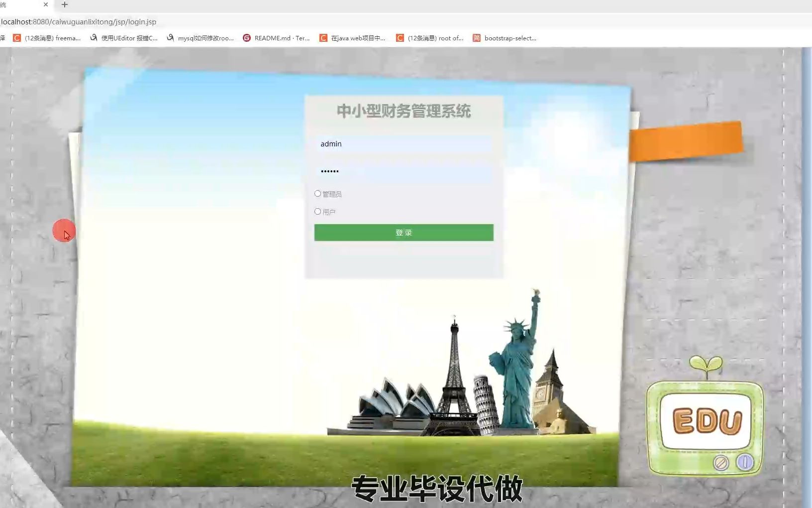Screen dimensions: 812x508
Task: Click the 中小型财务管理系统 title text
Action: (404, 111)
